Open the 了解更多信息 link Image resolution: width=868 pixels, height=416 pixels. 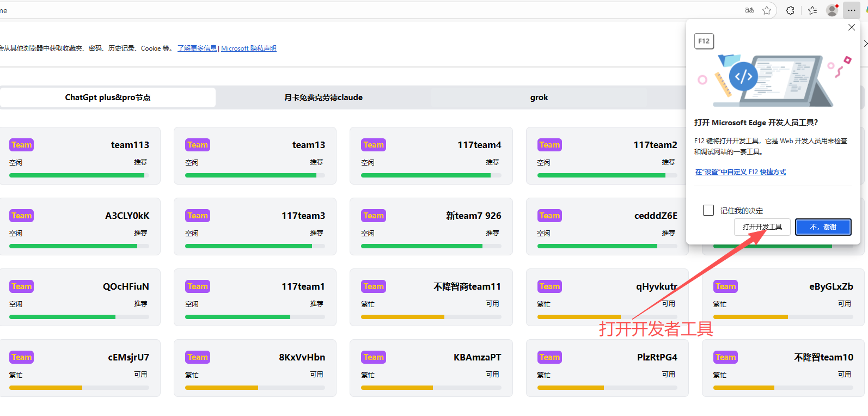[197, 48]
